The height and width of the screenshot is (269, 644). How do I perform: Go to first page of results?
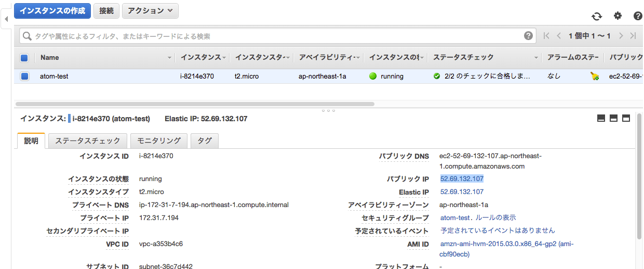(546, 36)
